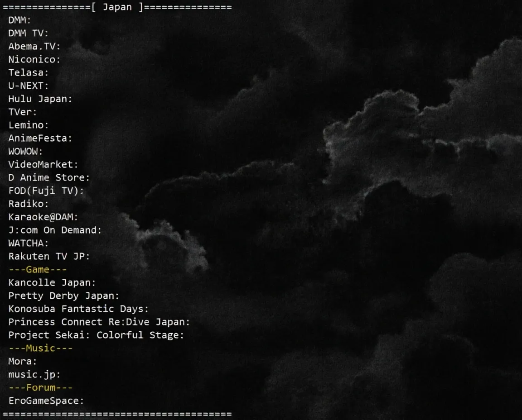Select the 'Hulu Japan:' line
The image size is (522, 420).
click(40, 99)
